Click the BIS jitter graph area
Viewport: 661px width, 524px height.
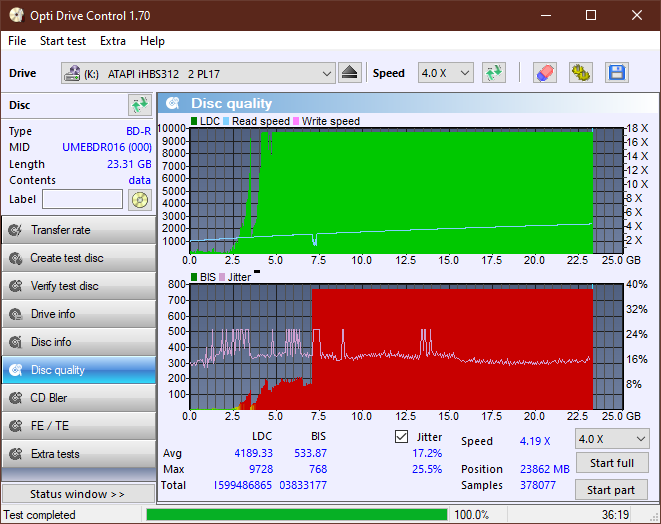coord(406,347)
